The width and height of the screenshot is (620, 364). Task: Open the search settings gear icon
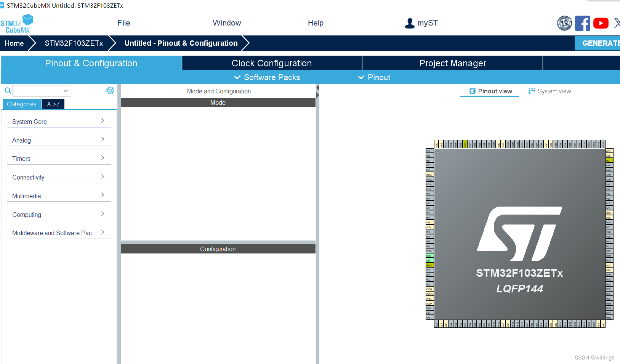[110, 90]
